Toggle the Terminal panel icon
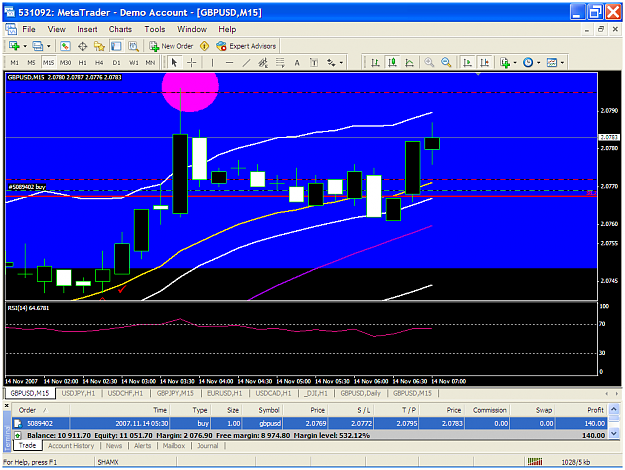This screenshot has width=625, height=470. [x=116, y=46]
